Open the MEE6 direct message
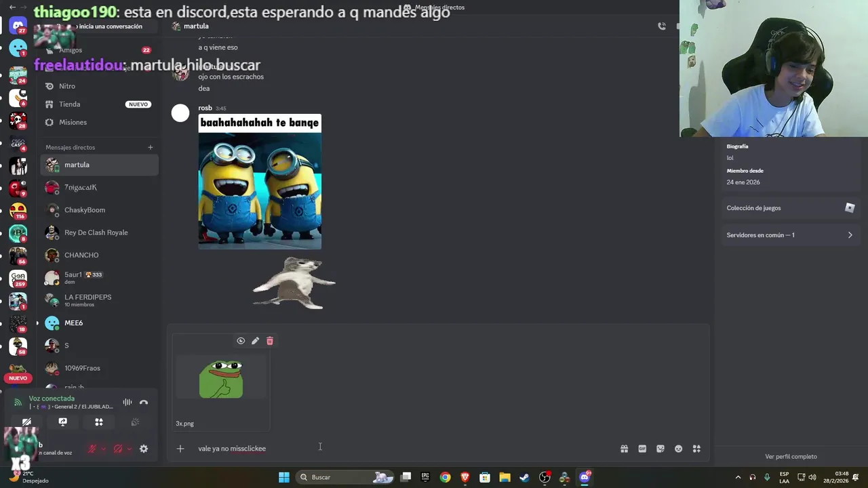 coord(100,323)
